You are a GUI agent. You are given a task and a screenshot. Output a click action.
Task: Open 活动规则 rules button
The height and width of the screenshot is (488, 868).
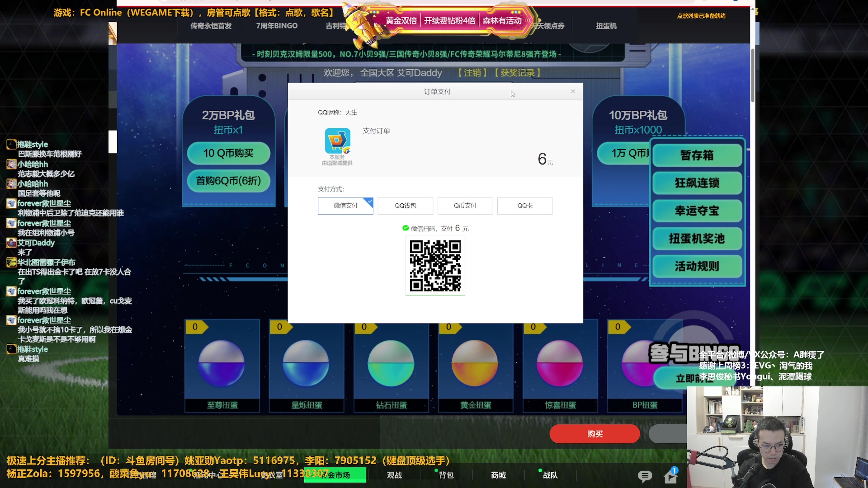(697, 267)
